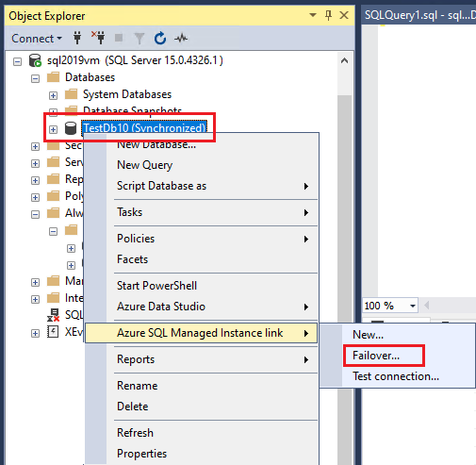Open the Connect dropdown in Object Explorer

click(x=37, y=39)
